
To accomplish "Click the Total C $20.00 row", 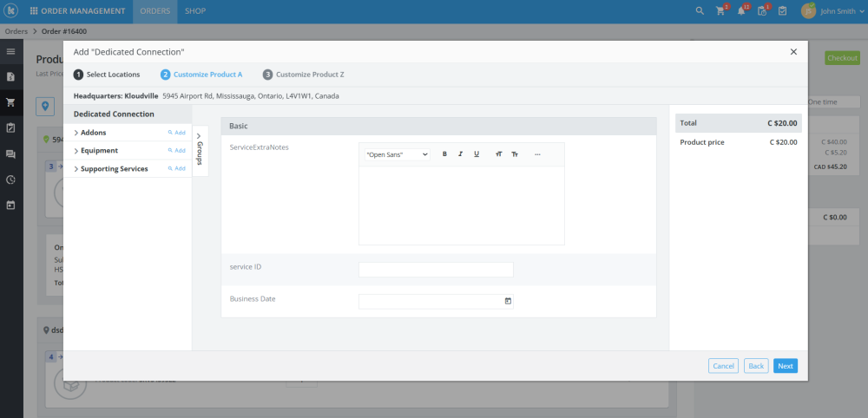I will coord(739,123).
